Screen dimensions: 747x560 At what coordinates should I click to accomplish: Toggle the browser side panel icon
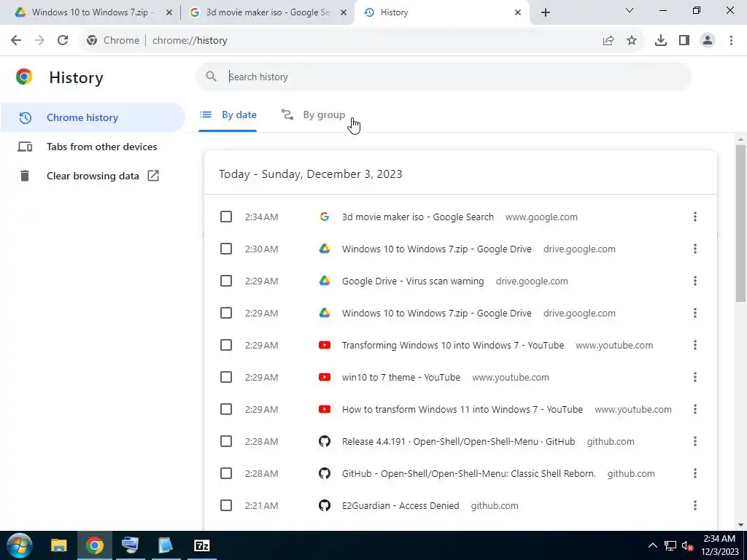pos(684,41)
